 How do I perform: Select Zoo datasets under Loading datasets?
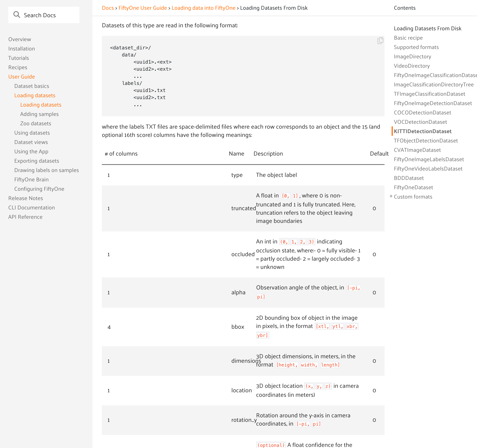pyautogui.click(x=36, y=123)
